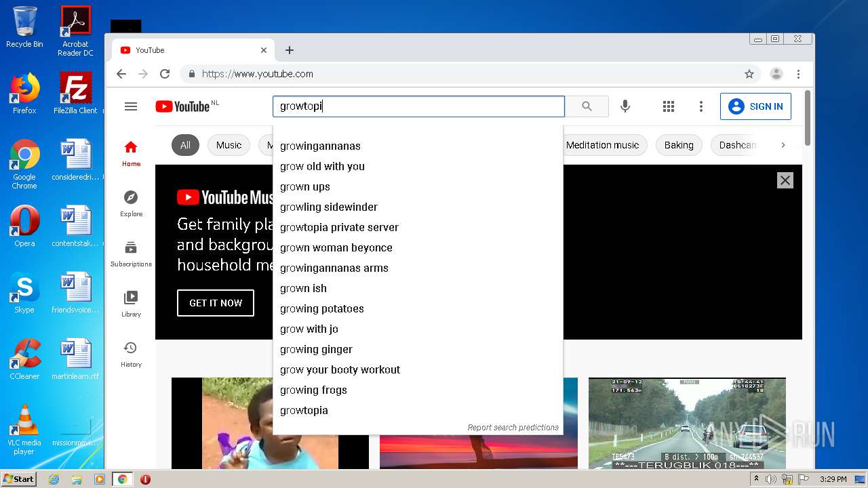Choose suggestion 'grown woman beyonce'
Screen dimensions: 868x488
tap(418, 247)
